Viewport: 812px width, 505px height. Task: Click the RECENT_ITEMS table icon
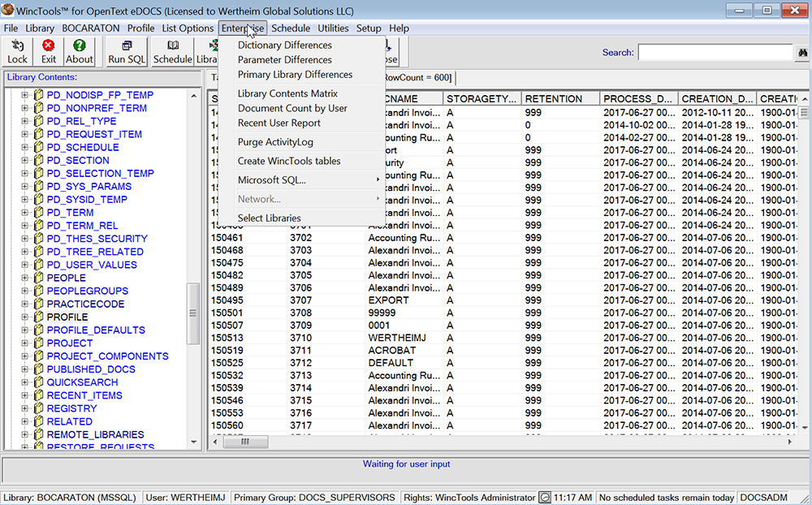click(x=38, y=395)
